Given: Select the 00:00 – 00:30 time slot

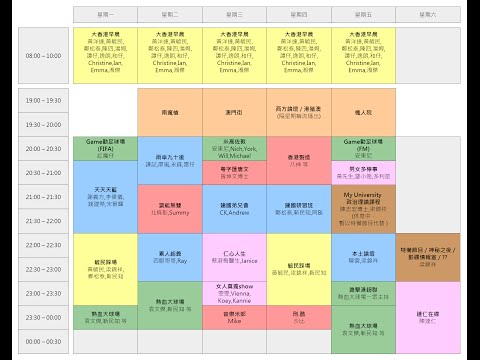Looking at the screenshot, I should tap(43, 342).
